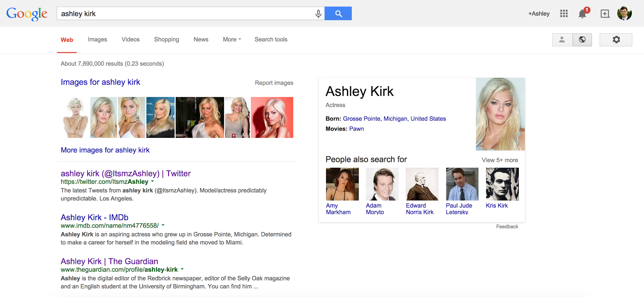This screenshot has width=644, height=297.
Task: Open the Twitter result title
Action: click(x=126, y=173)
